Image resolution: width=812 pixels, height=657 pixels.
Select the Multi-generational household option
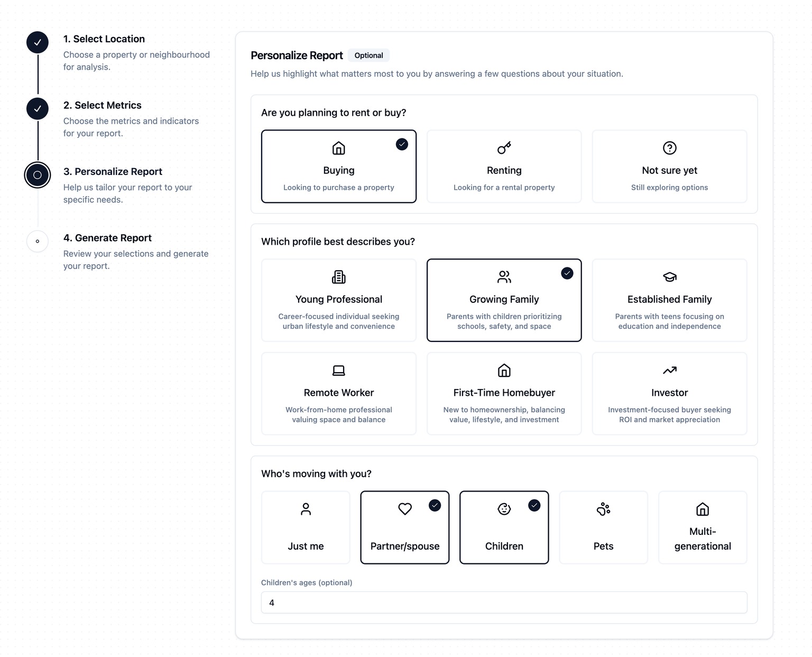[x=702, y=527]
